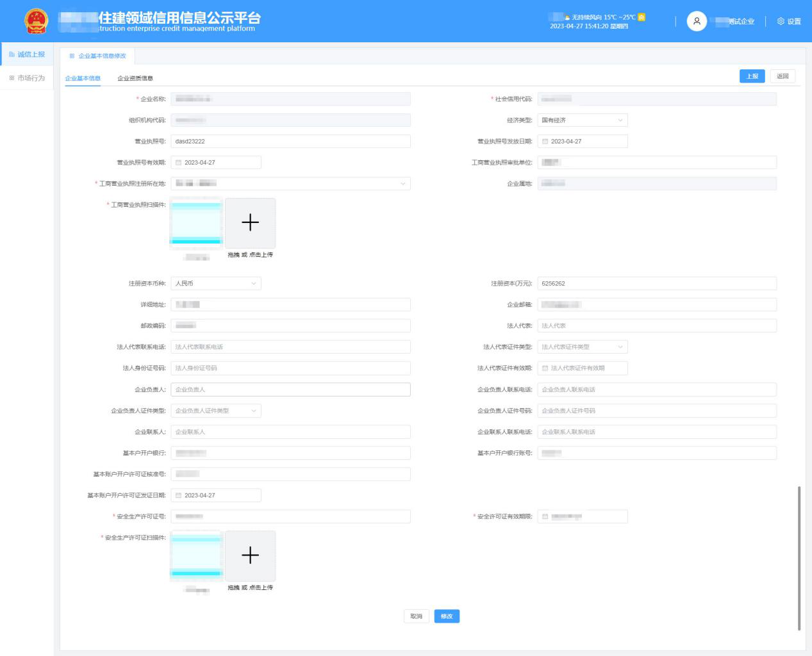The image size is (812, 656).
Task: Click calendar icon in 基本账户开户许可证发证日期 field
Action: click(x=179, y=496)
